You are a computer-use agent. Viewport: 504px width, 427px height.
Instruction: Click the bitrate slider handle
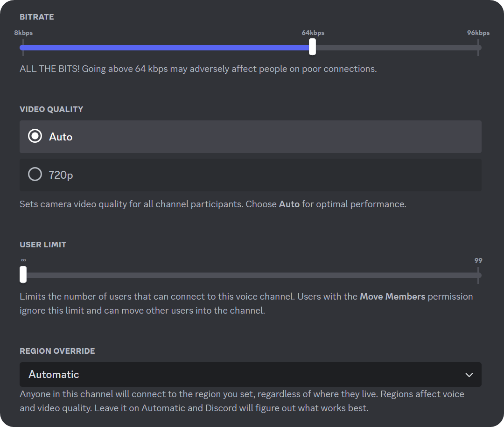312,47
